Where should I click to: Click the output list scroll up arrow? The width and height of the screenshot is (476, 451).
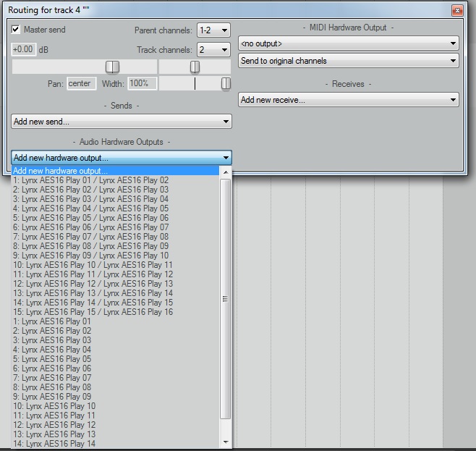[x=226, y=172]
